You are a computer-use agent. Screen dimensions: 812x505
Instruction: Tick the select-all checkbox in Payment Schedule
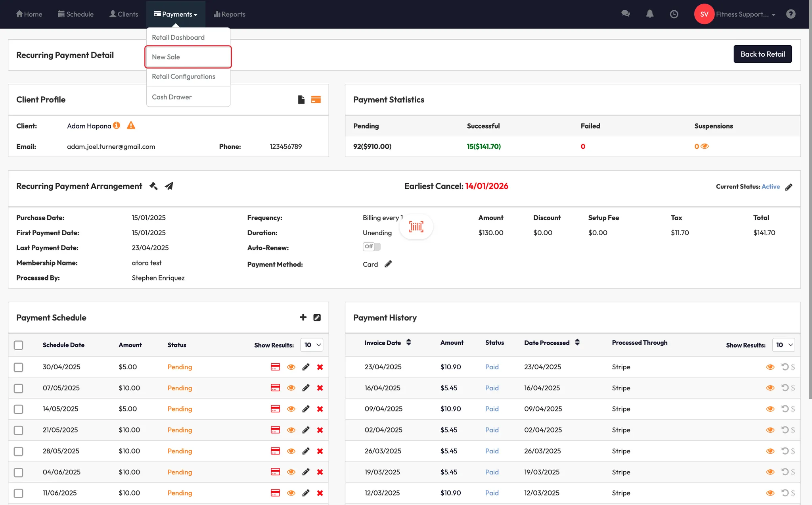tap(19, 345)
